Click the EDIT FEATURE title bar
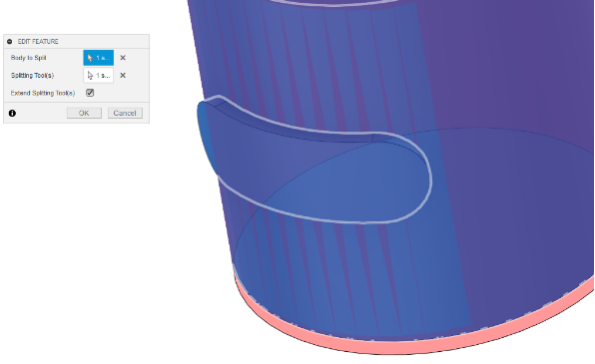The height and width of the screenshot is (364, 595). point(76,41)
